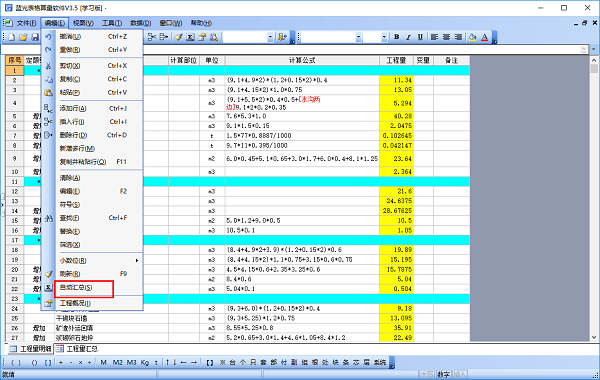The image size is (600, 380).
Task: Toggle Underline formatting in toolbar
Action: 420,37
